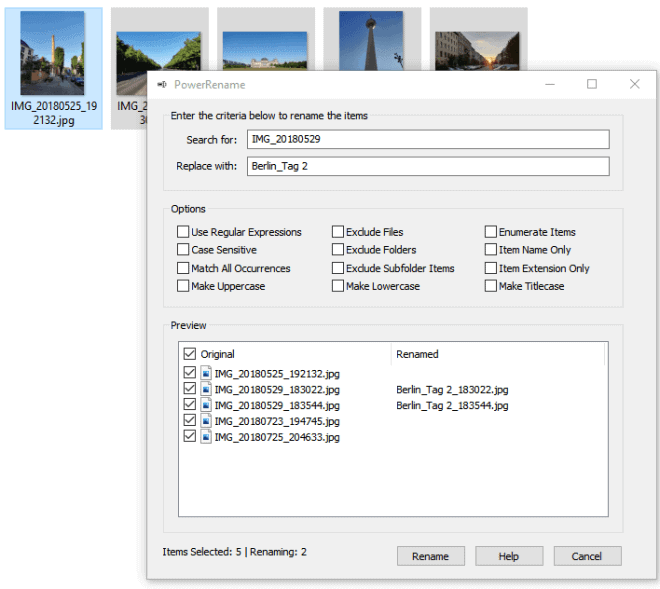Click into the Search for field

tap(427, 139)
